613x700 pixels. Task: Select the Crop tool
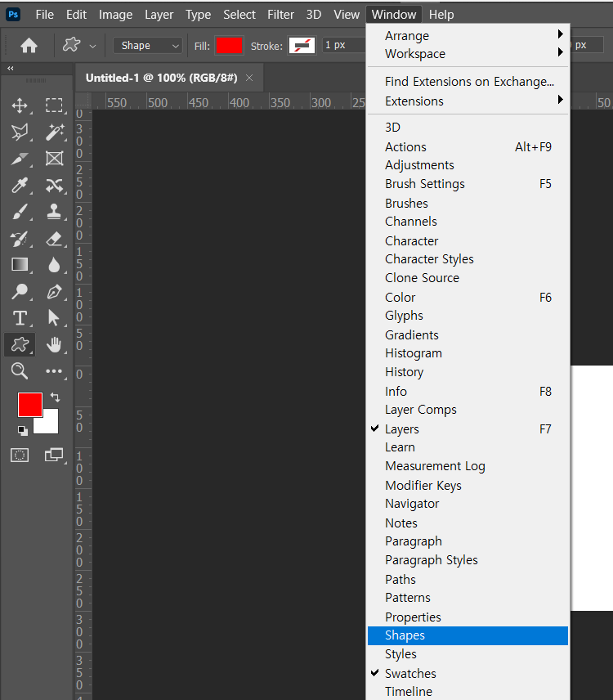pos(20,159)
